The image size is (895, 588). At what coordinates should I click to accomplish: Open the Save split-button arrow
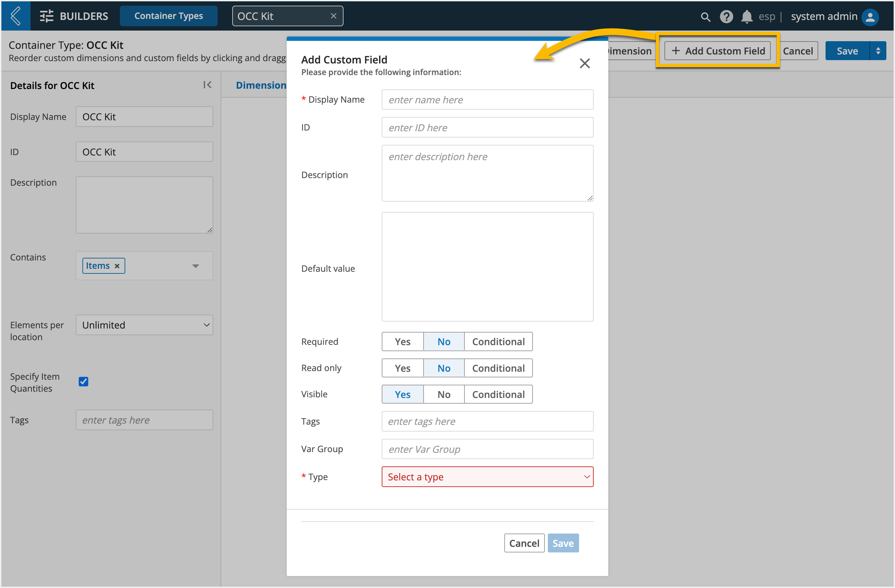tap(878, 51)
